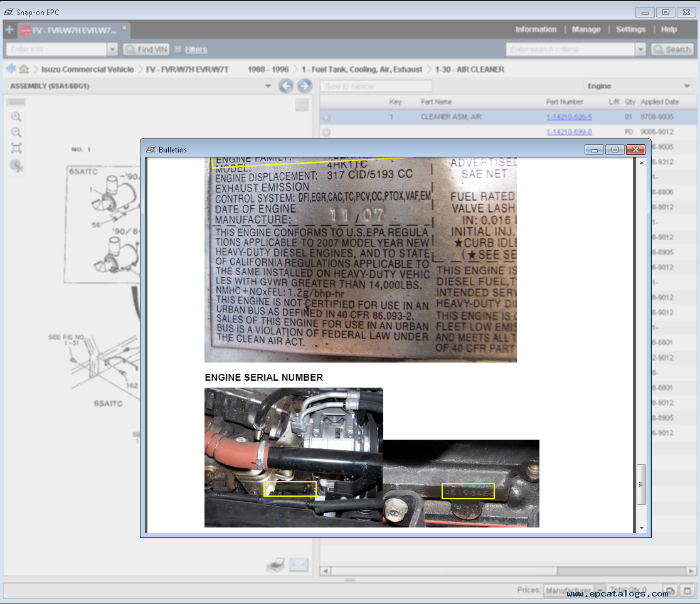Open a new catalog tab with plus icon

(x=9, y=30)
